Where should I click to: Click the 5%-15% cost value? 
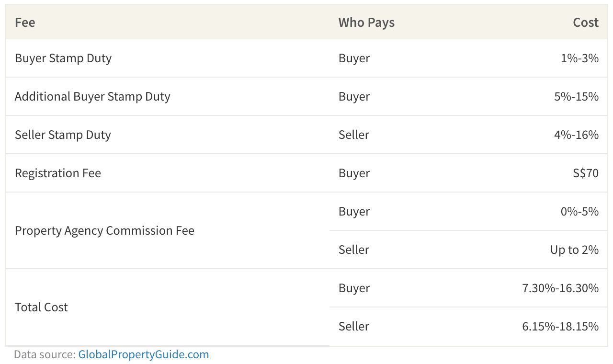[576, 96]
